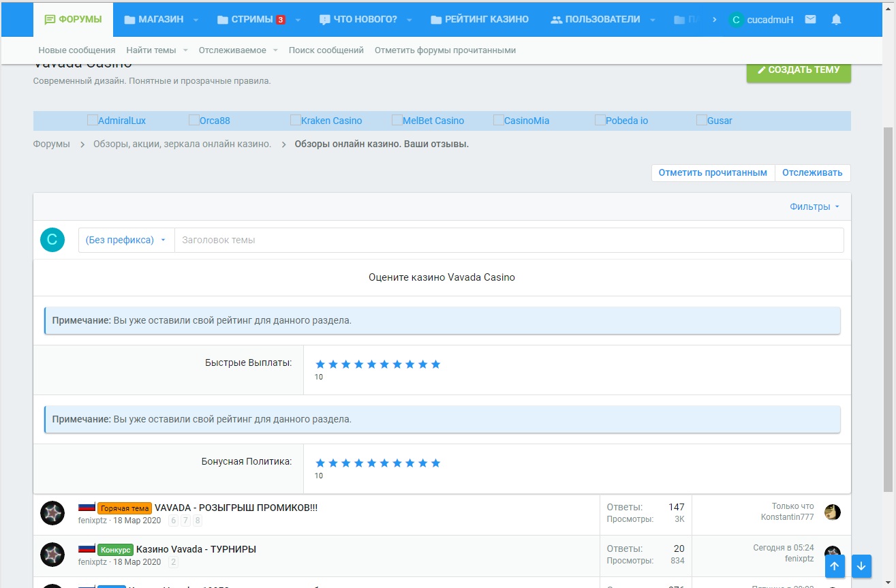The image size is (896, 588).
Task: Click 'Обзоры онлайн казино. Ваши отзывы.' breadcrumb
Action: pyautogui.click(x=382, y=144)
